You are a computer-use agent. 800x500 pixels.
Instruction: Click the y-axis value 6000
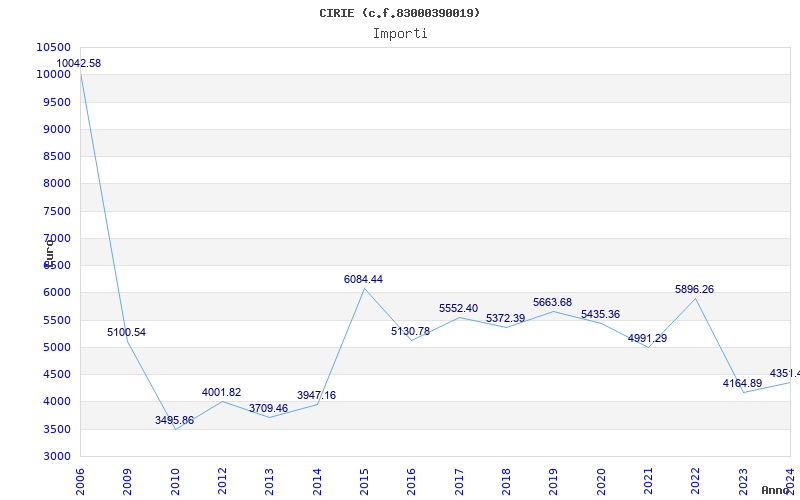click(57, 293)
